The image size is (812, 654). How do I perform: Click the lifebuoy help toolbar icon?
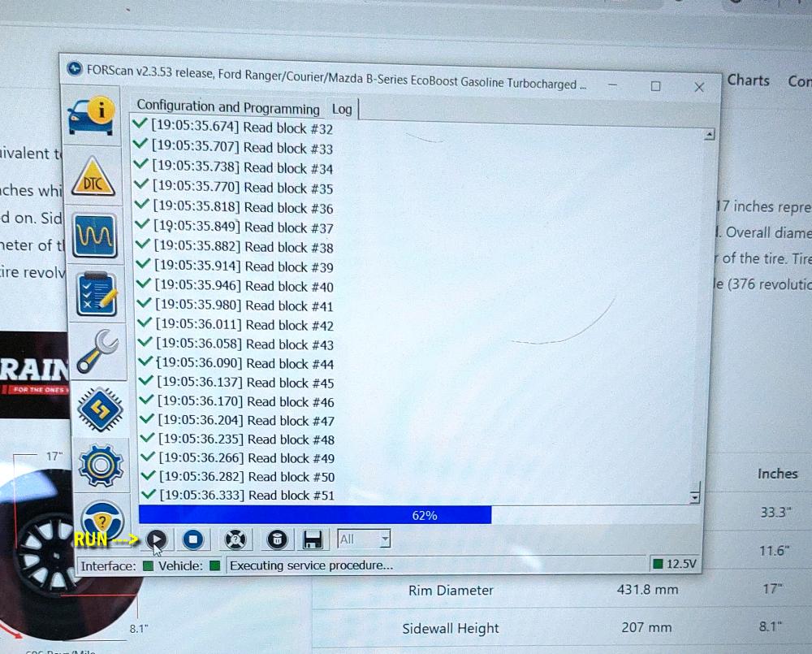[235, 539]
